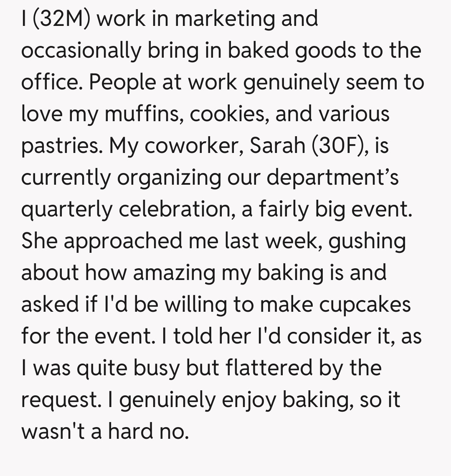Click the word "department's"
This screenshot has height=476, width=451.
coord(332,178)
